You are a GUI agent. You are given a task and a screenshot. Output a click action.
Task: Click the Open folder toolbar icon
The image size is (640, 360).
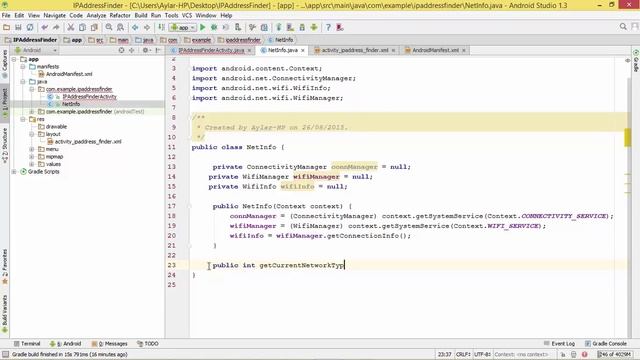pos(7,27)
